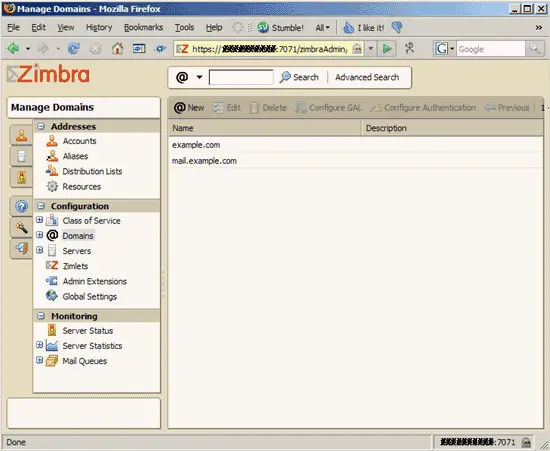
Task: Open the Bookmarks menu
Action: pos(143,27)
